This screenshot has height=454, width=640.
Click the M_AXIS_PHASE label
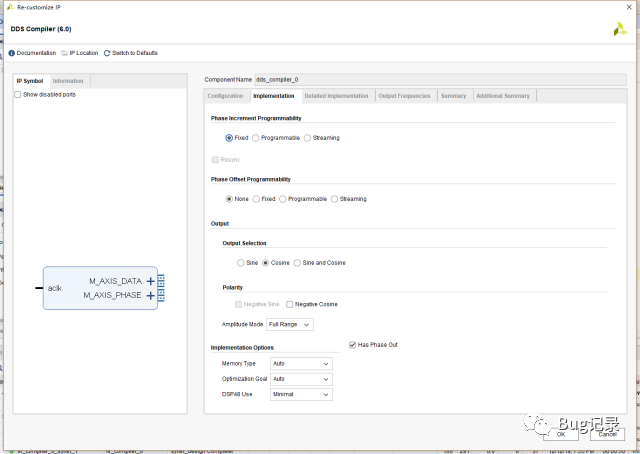tap(113, 295)
